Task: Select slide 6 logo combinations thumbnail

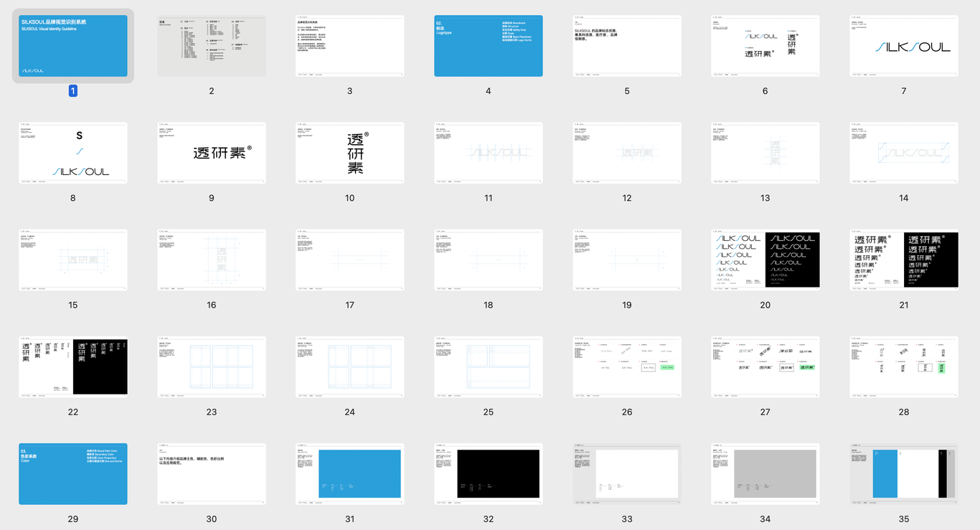Action: (765, 46)
